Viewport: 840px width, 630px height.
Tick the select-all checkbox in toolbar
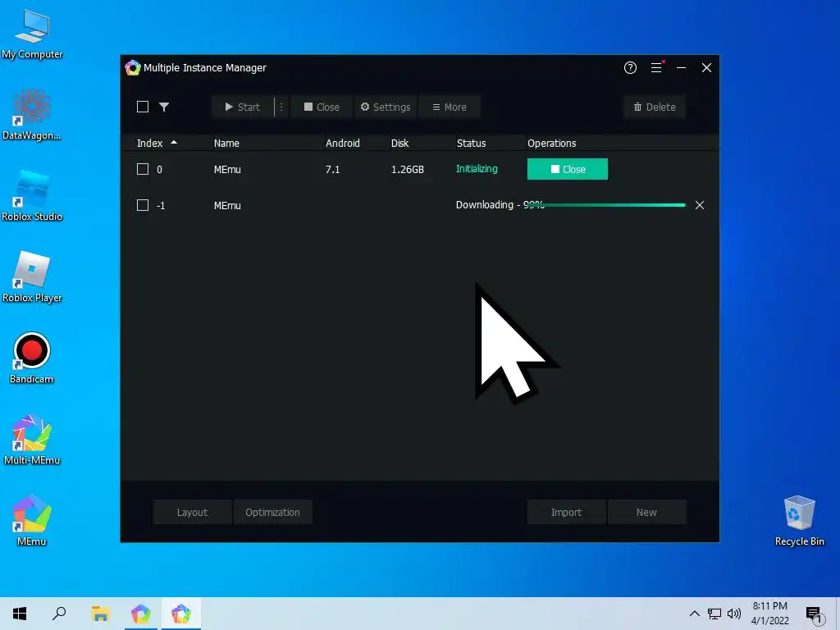pos(143,107)
